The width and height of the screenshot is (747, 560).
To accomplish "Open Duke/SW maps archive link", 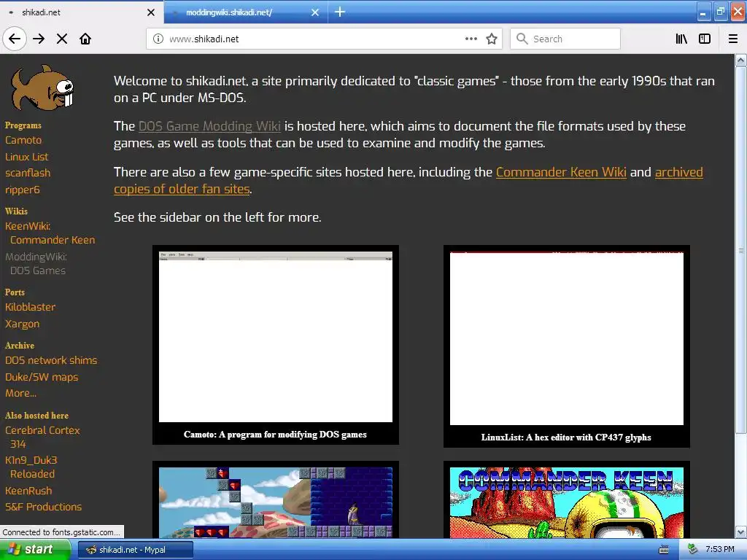I will tap(42, 377).
